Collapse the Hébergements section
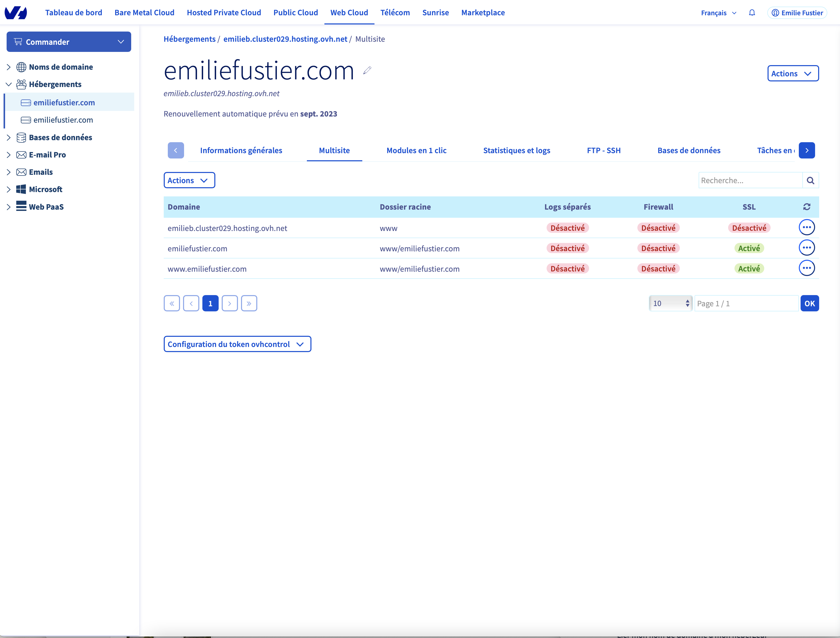This screenshot has height=638, width=840. click(9, 84)
